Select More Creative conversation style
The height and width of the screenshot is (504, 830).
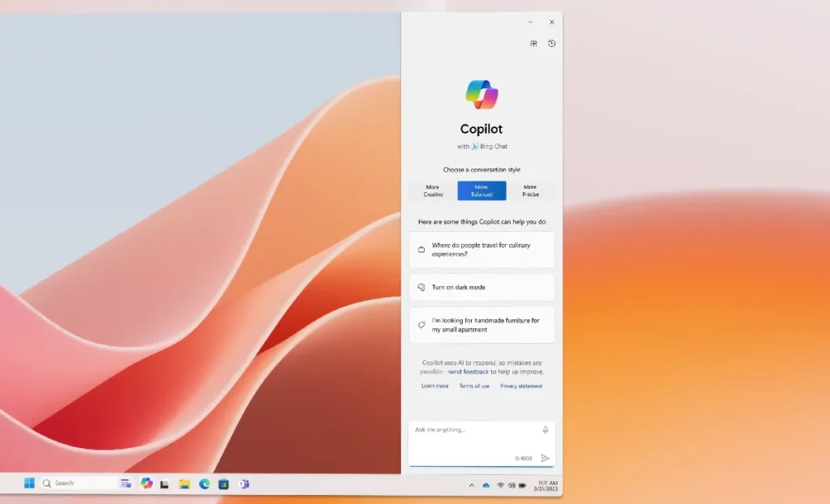[x=433, y=190]
